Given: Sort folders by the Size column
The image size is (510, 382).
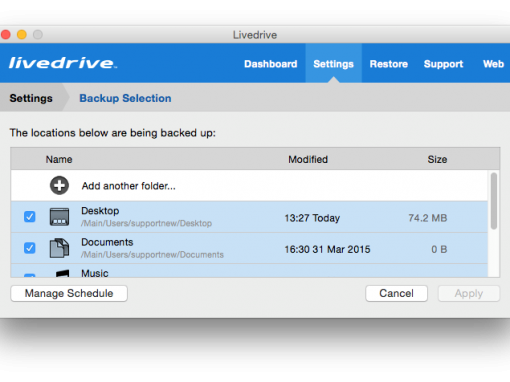Looking at the screenshot, I should [437, 159].
